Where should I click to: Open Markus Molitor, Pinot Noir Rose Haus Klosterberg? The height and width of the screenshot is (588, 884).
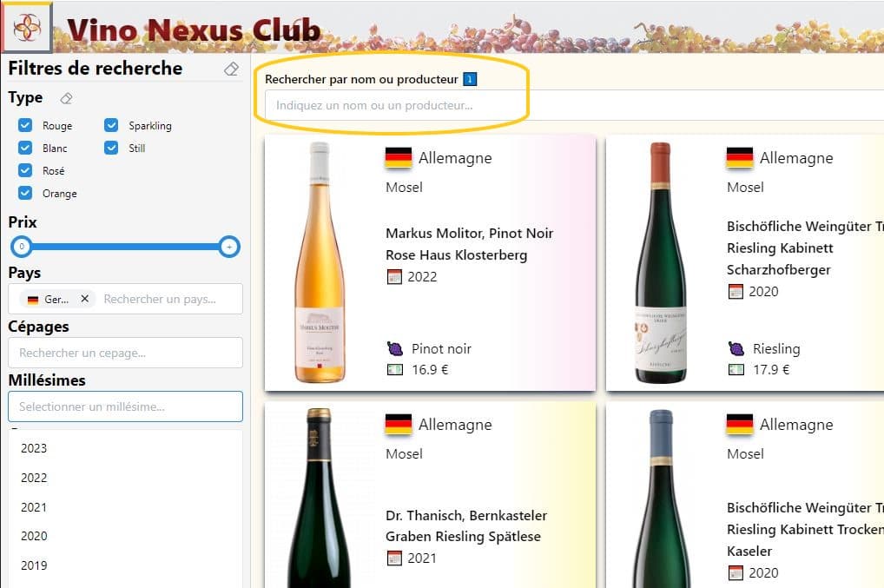[469, 244]
